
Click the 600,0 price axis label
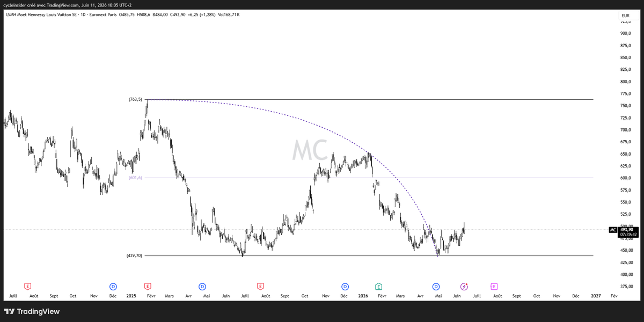point(625,178)
